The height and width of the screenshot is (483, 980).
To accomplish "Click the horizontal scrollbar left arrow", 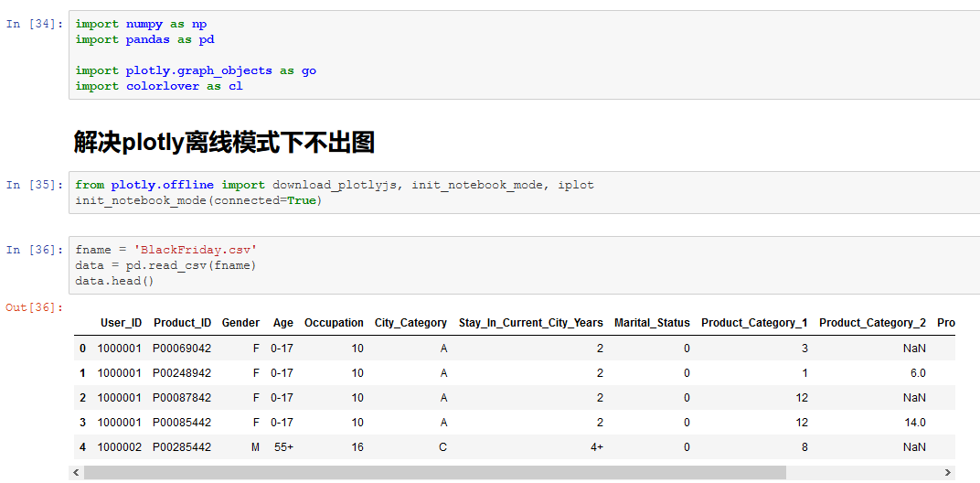I will [76, 472].
